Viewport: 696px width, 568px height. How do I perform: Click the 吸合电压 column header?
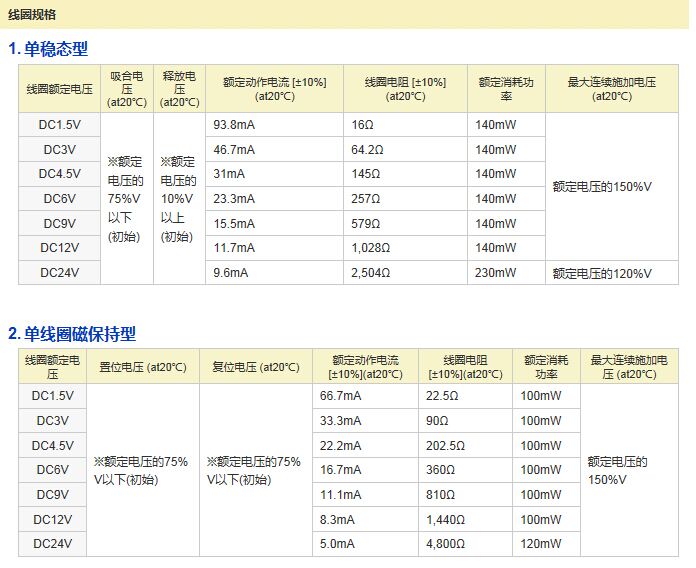pyautogui.click(x=126, y=89)
